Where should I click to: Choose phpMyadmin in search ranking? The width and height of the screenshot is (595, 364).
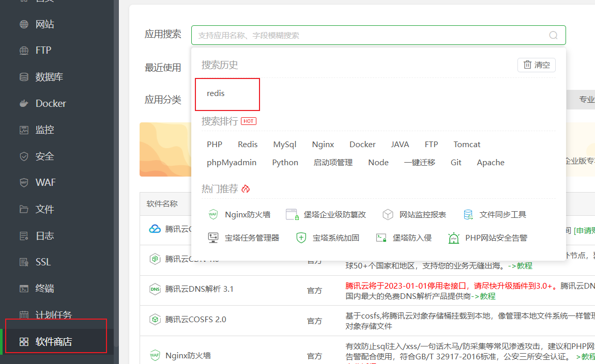coord(232,163)
